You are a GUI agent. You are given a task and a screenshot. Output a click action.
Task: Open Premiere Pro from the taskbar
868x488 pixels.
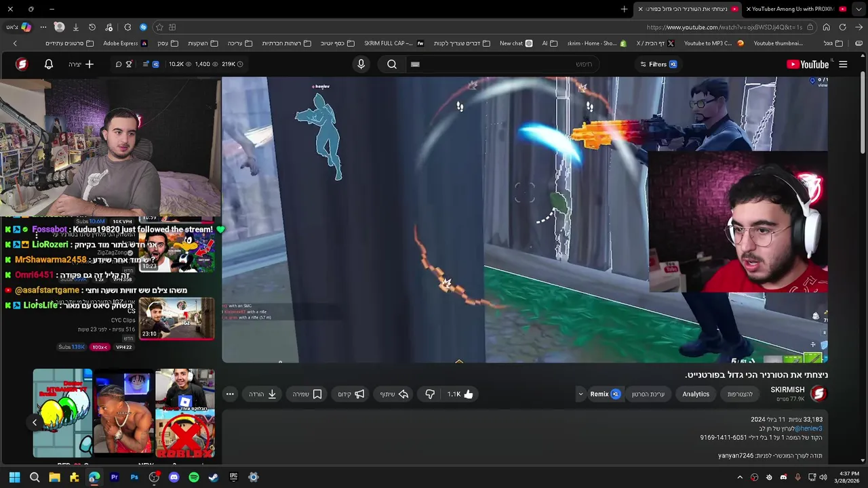(x=114, y=477)
